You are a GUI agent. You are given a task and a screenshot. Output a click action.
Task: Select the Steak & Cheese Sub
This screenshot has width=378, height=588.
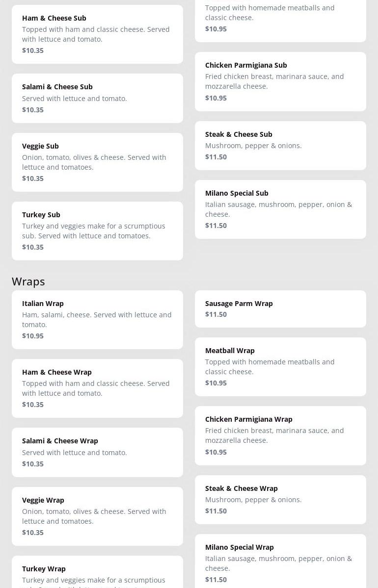tap(280, 146)
